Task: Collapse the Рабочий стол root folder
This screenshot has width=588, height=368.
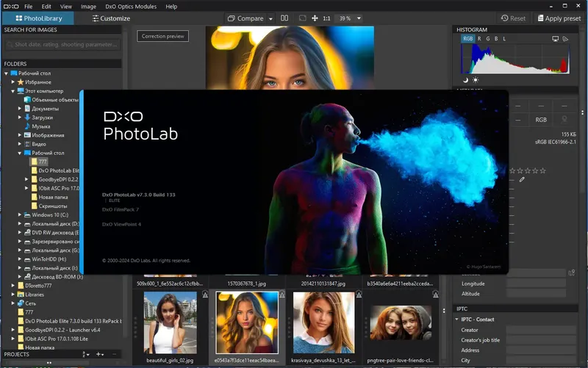Action: (x=7, y=73)
